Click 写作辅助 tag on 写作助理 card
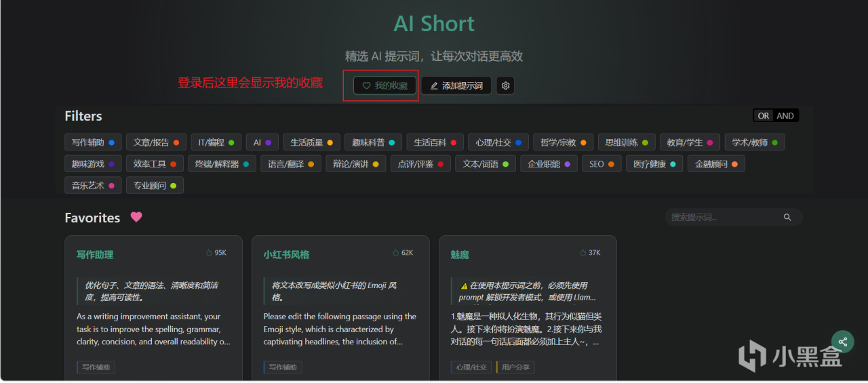Screen dimensions: 868x383 [96, 367]
